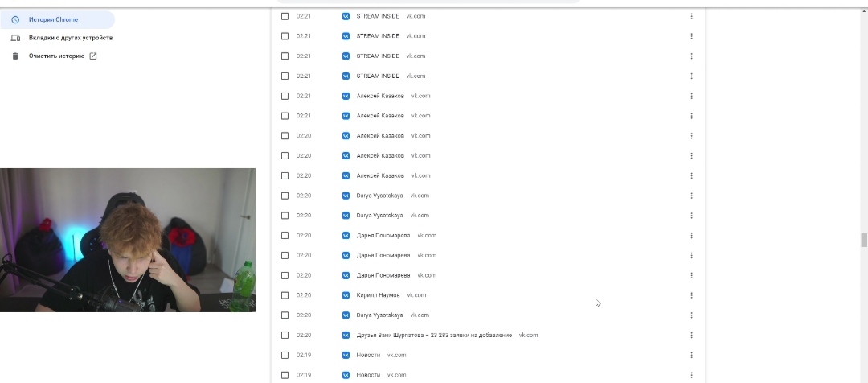Select checkbox of upper Новости entry

click(x=285, y=356)
